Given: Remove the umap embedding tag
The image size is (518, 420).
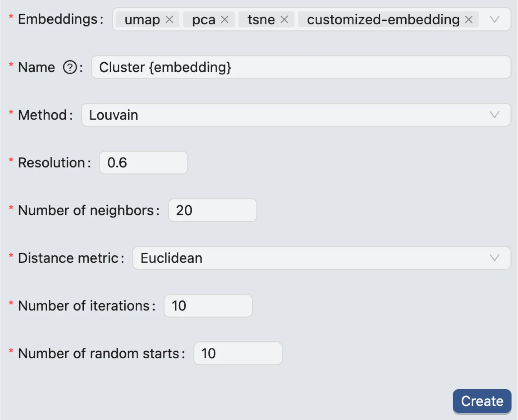Looking at the screenshot, I should 170,20.
